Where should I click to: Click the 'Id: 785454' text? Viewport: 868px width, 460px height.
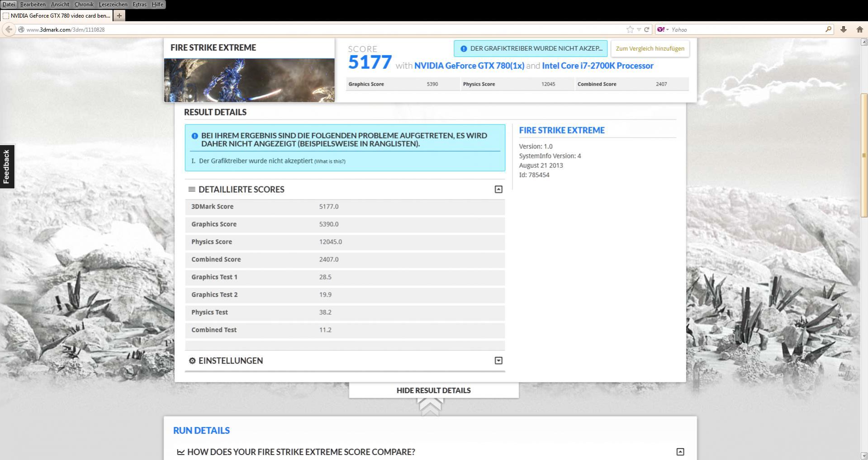coord(534,175)
